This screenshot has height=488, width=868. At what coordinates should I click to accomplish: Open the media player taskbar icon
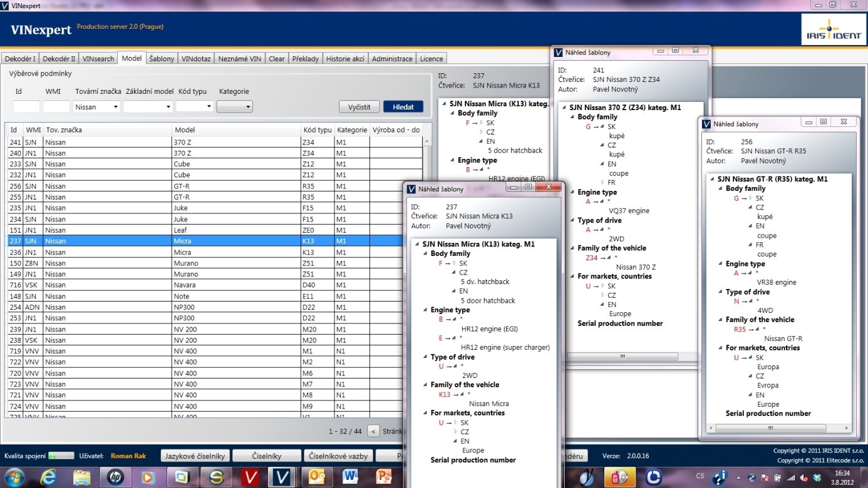(149, 477)
